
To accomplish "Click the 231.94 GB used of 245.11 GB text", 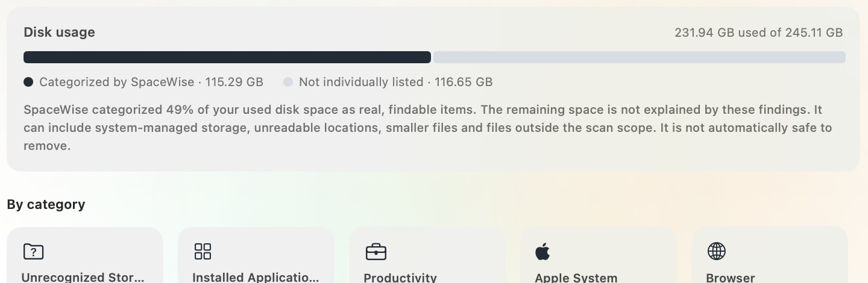I will tap(759, 33).
